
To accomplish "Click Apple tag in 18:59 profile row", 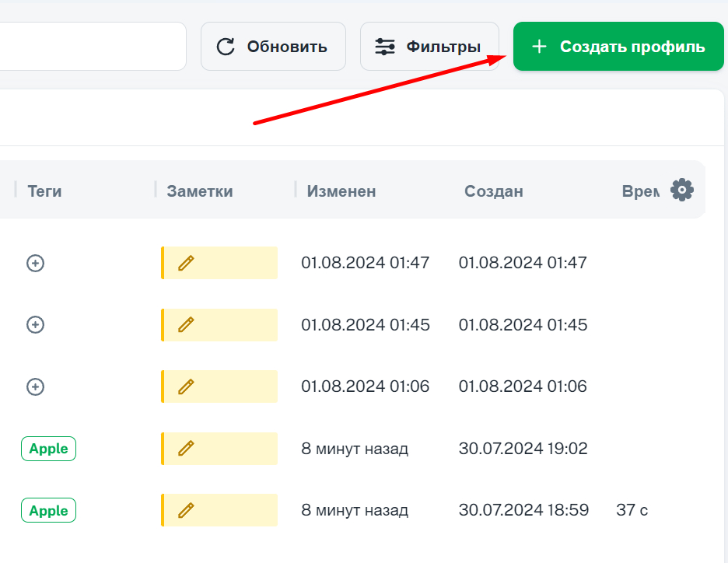I will pyautogui.click(x=48, y=511).
